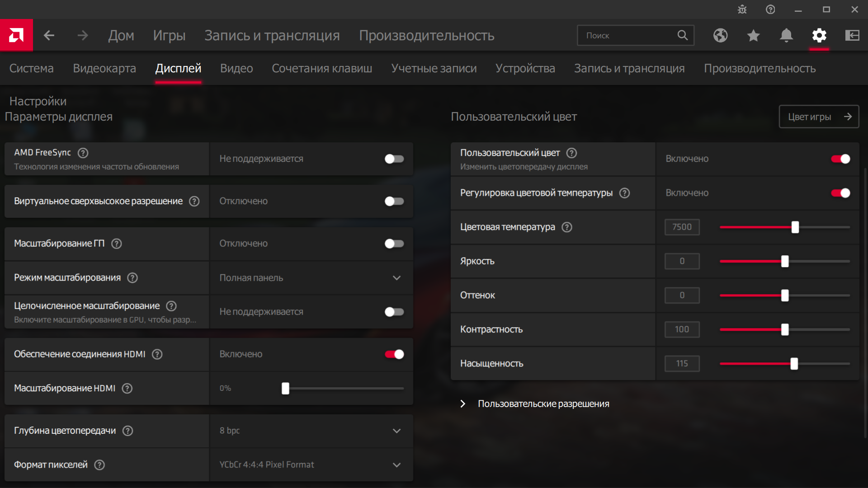
Task: Toggle the sidebar panel icon
Action: 852,35
